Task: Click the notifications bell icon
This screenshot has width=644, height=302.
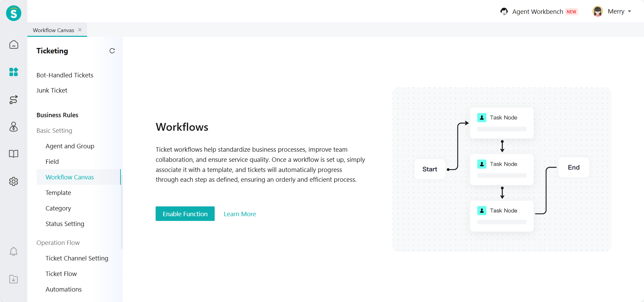Action: click(14, 252)
